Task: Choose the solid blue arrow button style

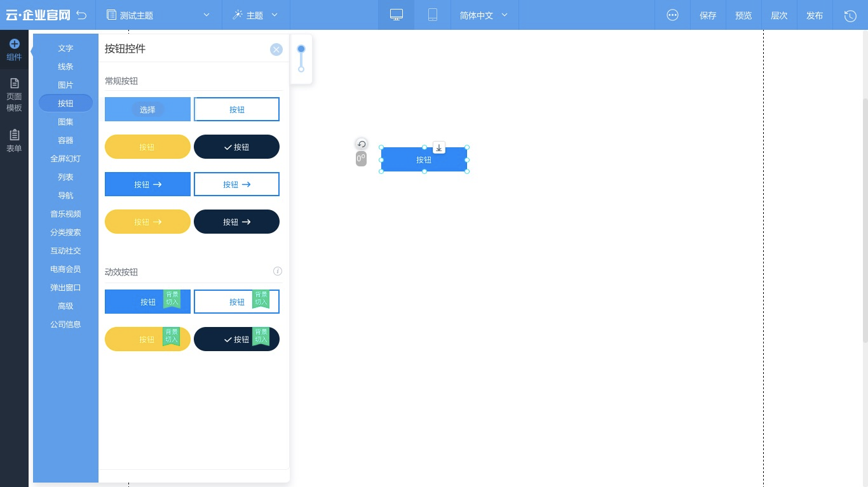Action: coord(147,184)
